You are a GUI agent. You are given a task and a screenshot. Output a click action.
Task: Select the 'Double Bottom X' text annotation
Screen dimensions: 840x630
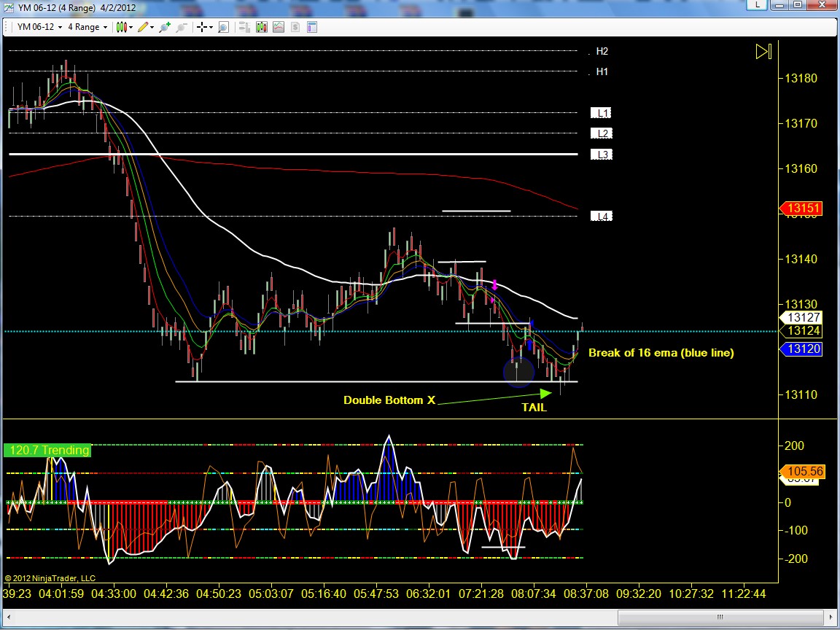point(389,400)
